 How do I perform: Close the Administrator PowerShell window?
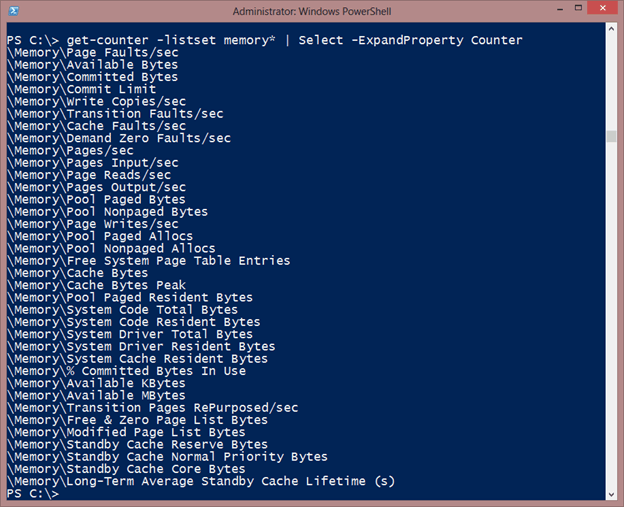tap(603, 8)
